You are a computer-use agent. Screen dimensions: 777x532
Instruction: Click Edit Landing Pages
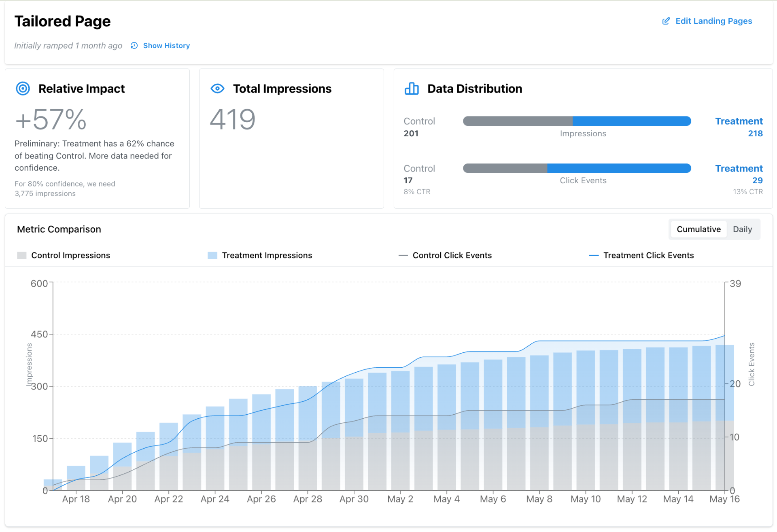click(x=713, y=21)
